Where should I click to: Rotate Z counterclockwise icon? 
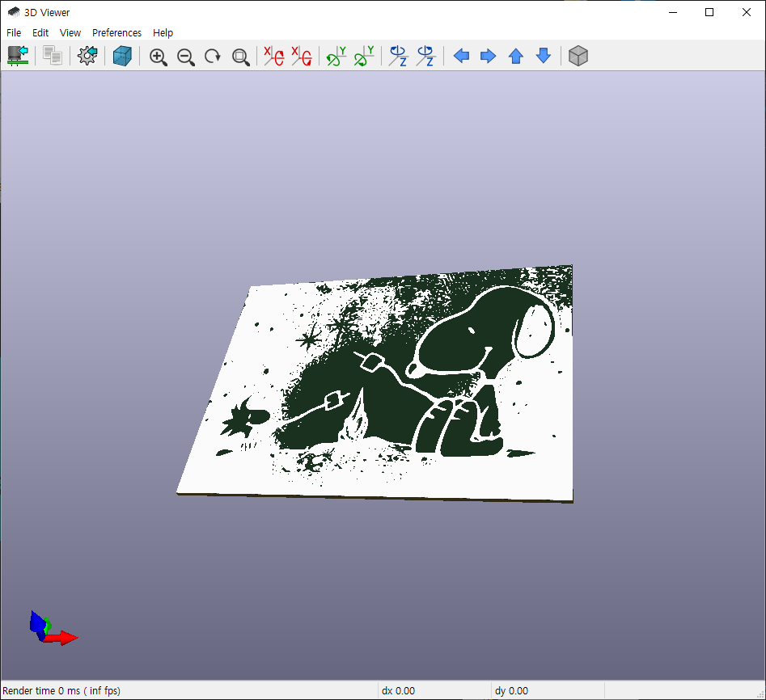point(426,56)
